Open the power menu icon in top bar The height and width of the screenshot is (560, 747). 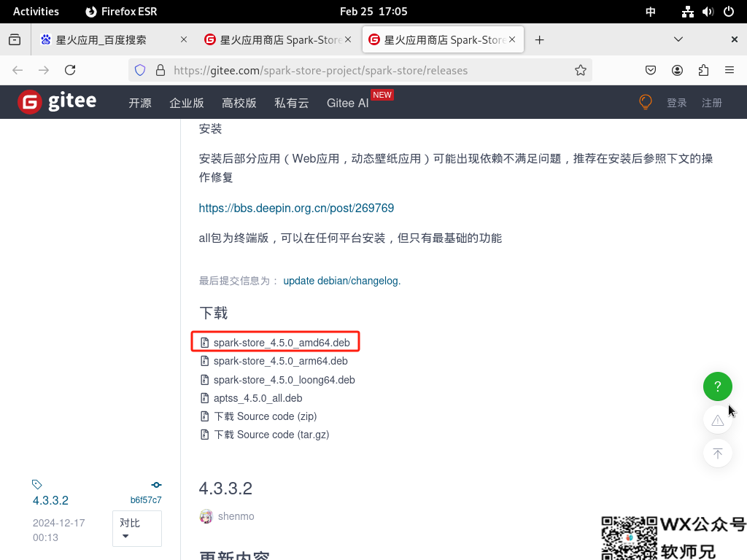pos(729,12)
